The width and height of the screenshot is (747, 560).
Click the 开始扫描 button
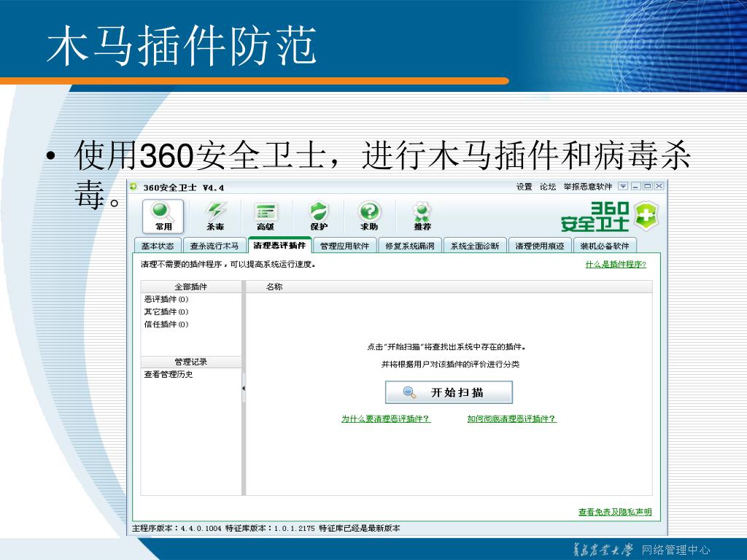pos(449,392)
